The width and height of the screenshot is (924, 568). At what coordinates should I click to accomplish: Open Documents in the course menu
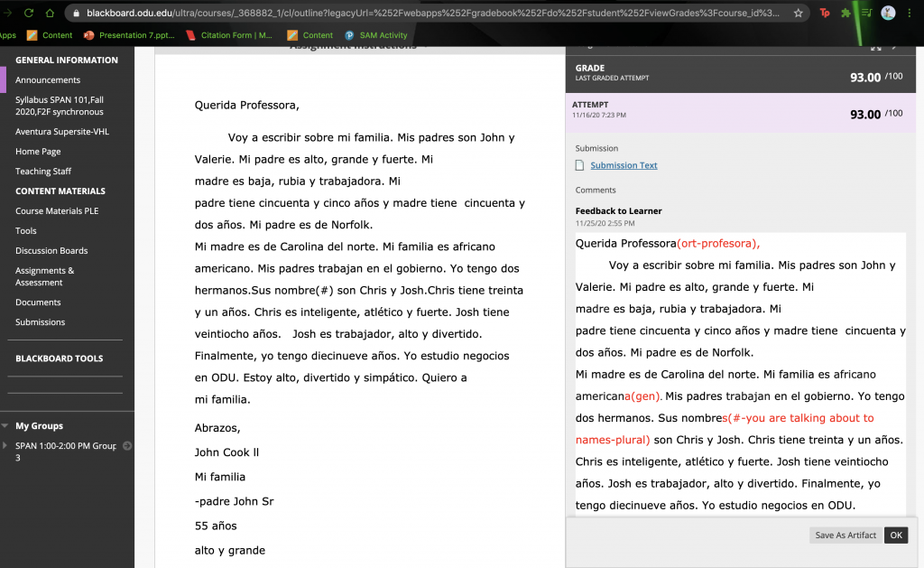38,303
